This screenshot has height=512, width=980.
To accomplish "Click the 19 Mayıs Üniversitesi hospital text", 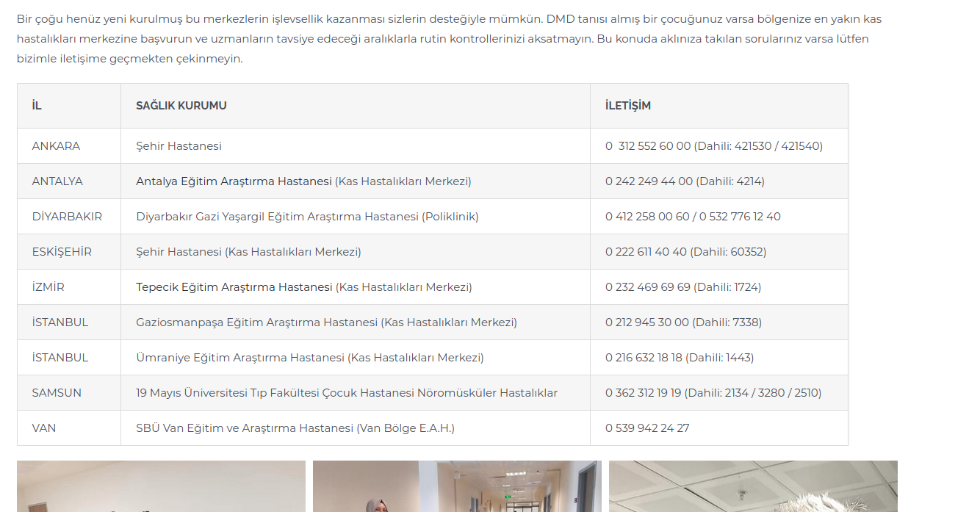I will pyautogui.click(x=346, y=393).
